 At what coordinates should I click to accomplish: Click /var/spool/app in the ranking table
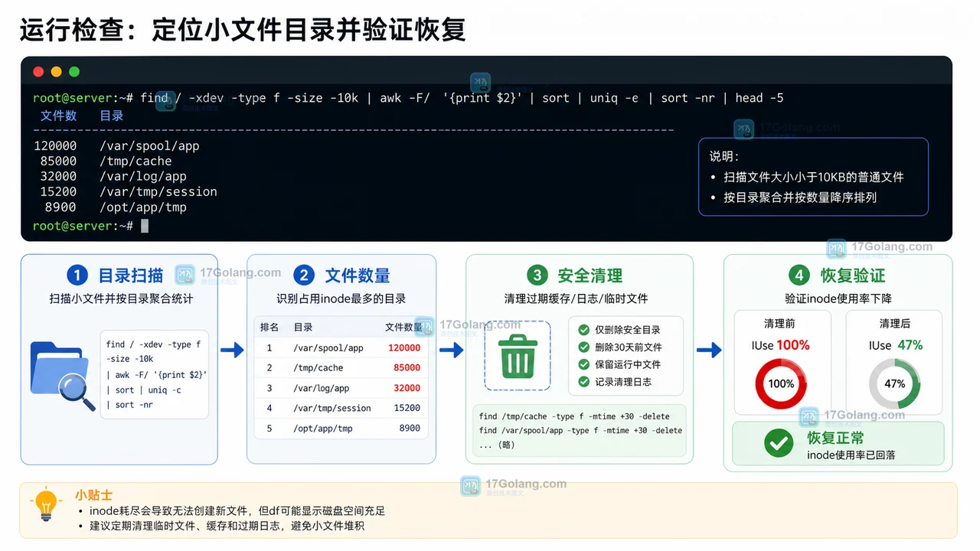[328, 347]
